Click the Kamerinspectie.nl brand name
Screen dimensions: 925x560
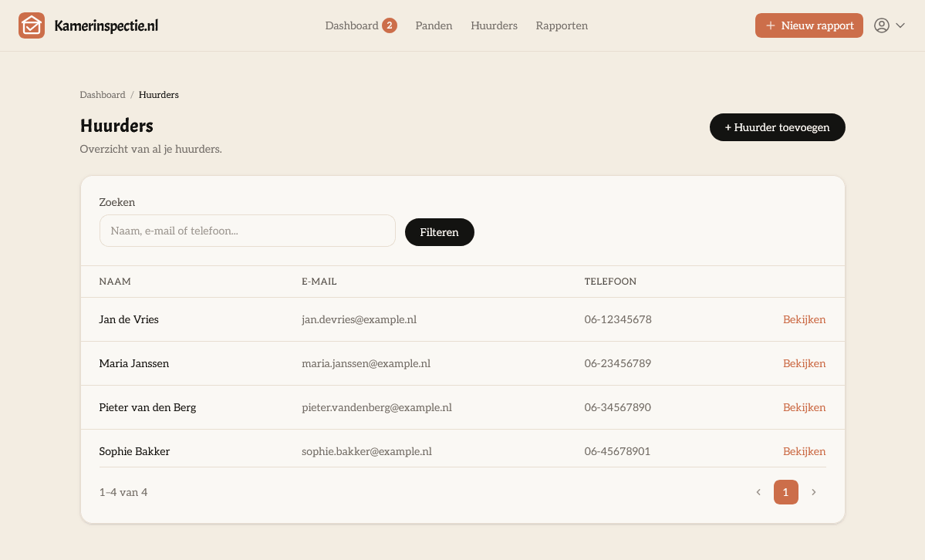(106, 25)
